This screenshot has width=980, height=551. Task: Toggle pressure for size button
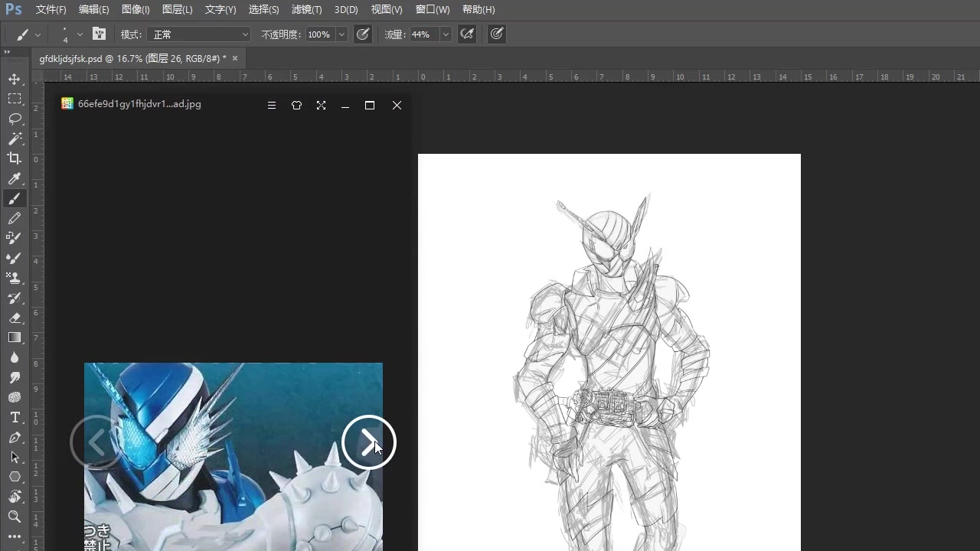pyautogui.click(x=497, y=34)
